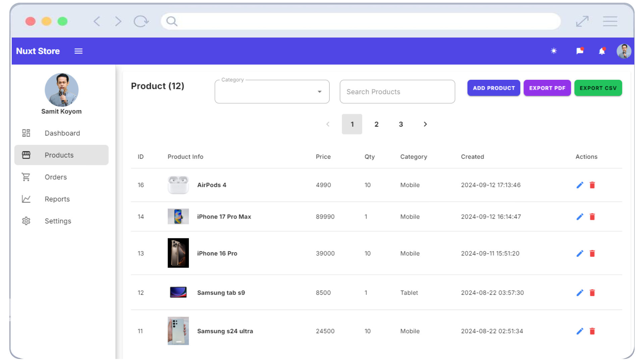Viewport: 644px width, 362px height.
Task: Delete the iPhone 17 Pro Max product
Action: pyautogui.click(x=592, y=217)
